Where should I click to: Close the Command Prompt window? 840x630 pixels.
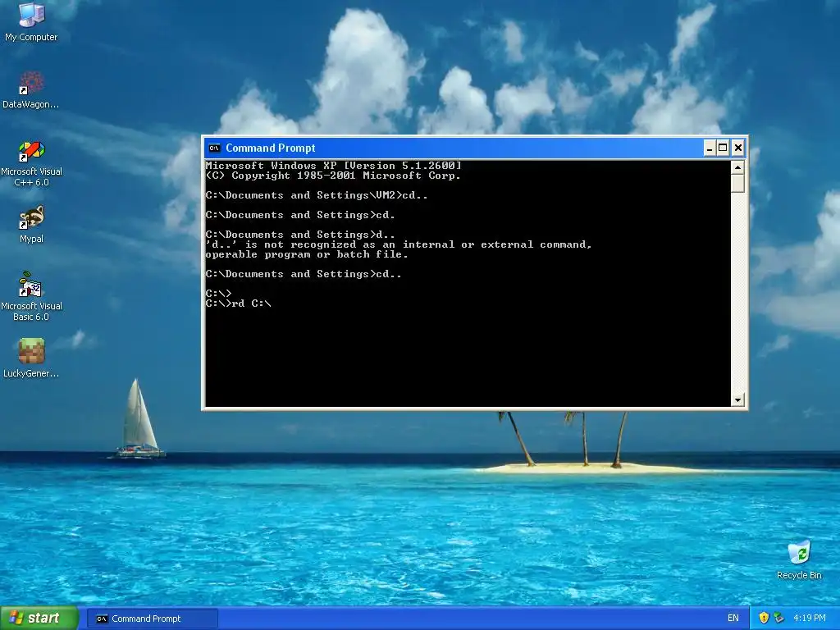[x=737, y=148]
